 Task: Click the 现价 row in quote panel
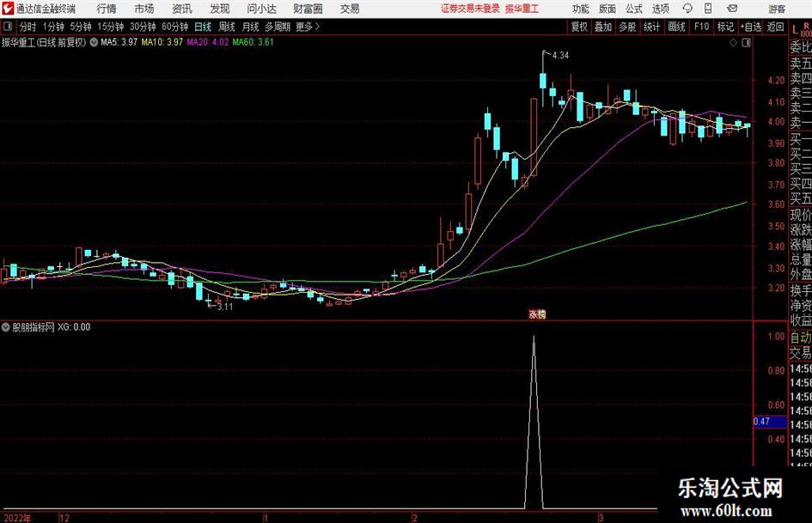pyautogui.click(x=801, y=215)
